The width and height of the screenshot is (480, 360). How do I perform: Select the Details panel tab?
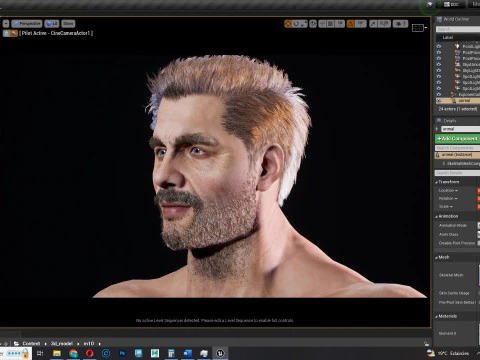click(x=447, y=121)
